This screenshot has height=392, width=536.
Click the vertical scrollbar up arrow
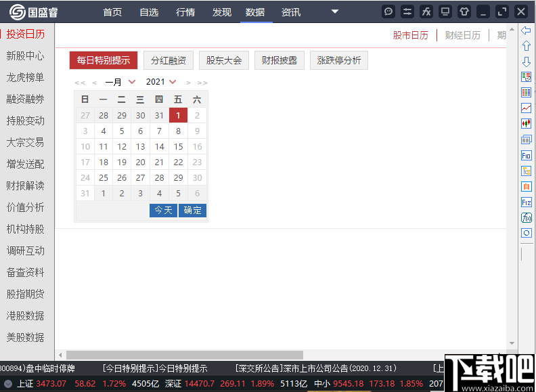[x=512, y=29]
